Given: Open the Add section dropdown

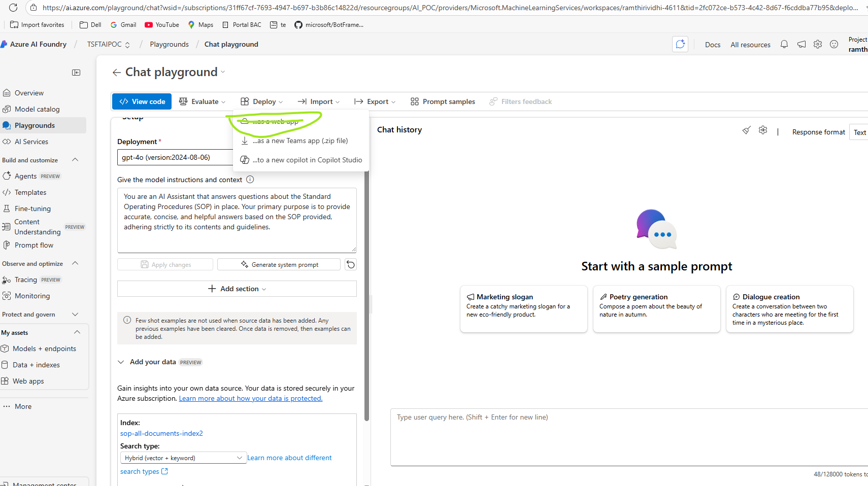Looking at the screenshot, I should tap(237, 289).
